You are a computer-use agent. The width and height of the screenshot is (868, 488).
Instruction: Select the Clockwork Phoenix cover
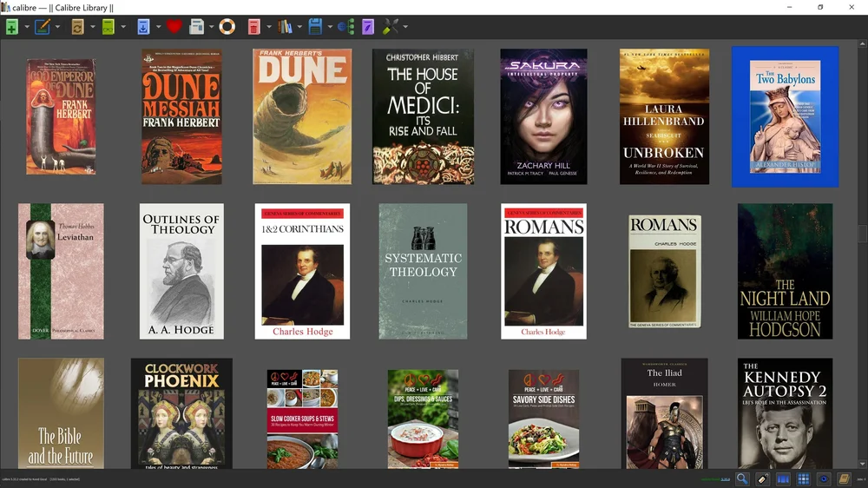click(181, 413)
